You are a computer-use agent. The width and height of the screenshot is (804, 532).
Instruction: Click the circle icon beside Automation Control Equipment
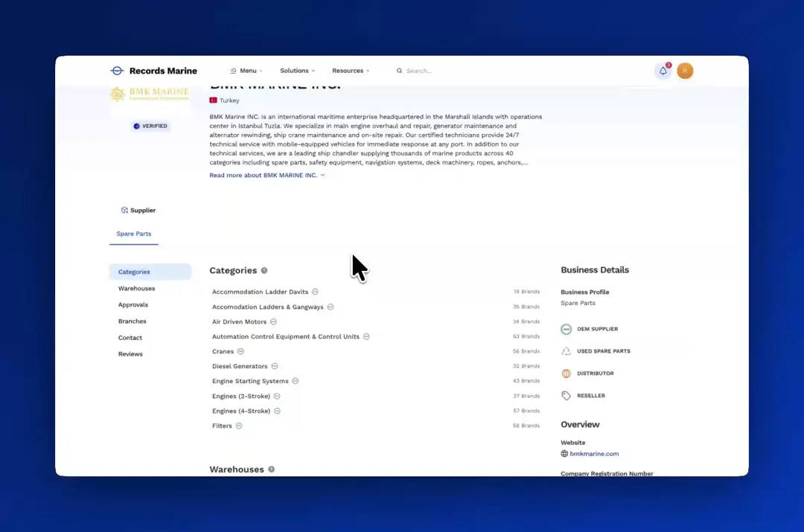point(366,337)
